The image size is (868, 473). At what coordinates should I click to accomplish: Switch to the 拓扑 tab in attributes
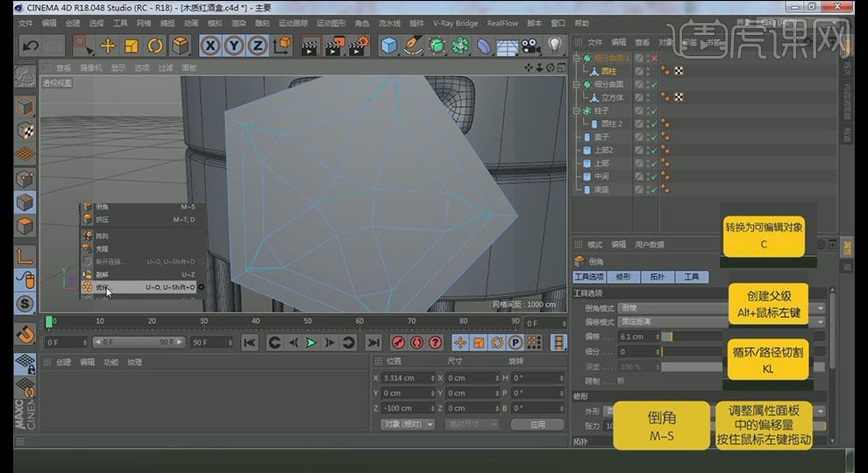pos(657,277)
